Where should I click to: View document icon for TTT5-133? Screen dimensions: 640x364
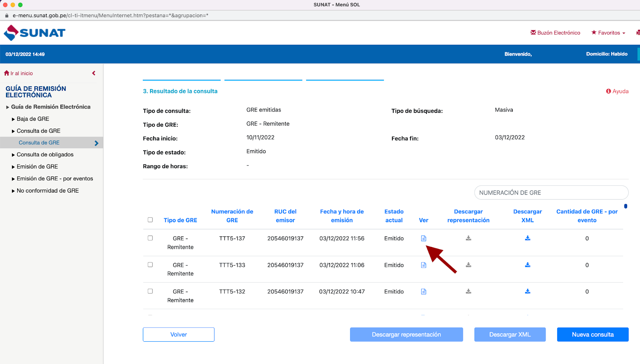(424, 265)
